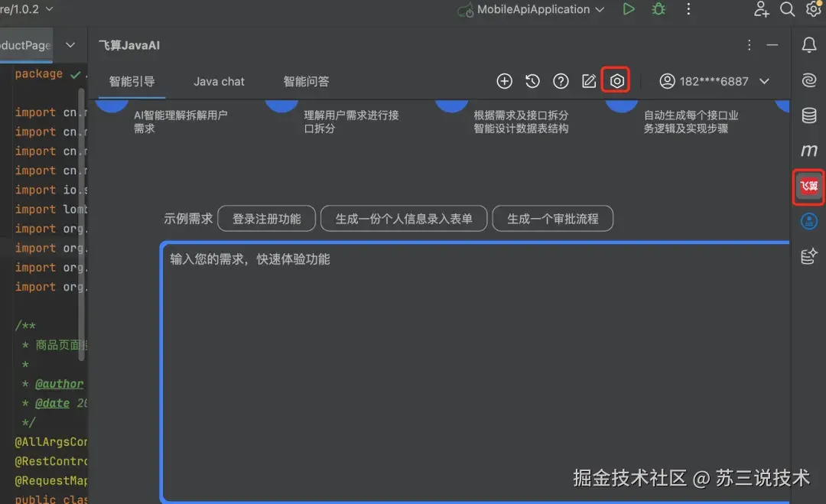Open Search Everywhere magnifier icon
The width and height of the screenshot is (826, 504).
point(786,9)
